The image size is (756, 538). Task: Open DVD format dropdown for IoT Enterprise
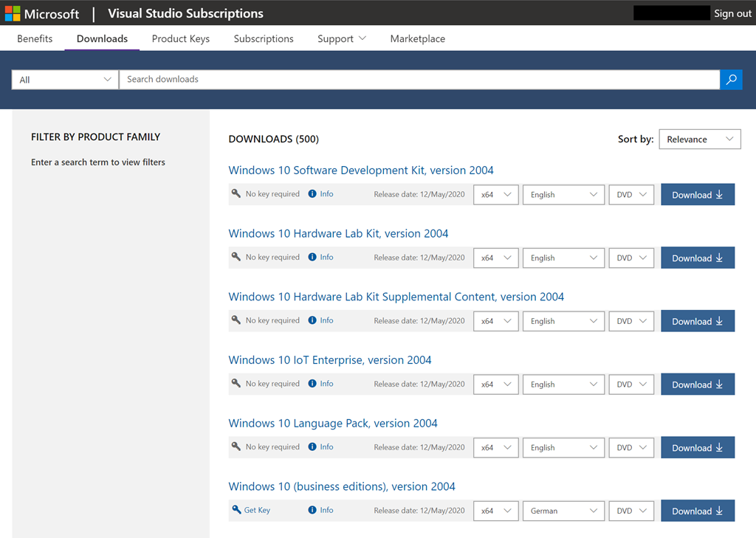(x=631, y=384)
